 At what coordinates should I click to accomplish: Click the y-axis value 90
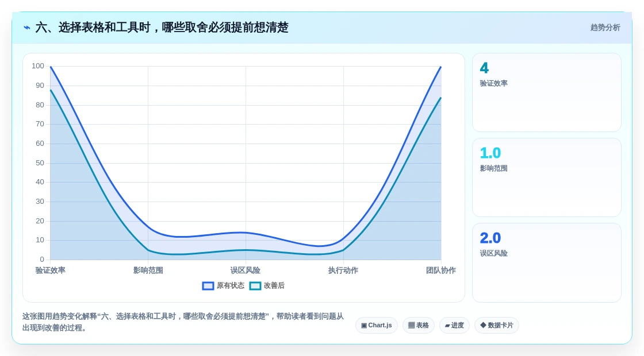tap(40, 86)
